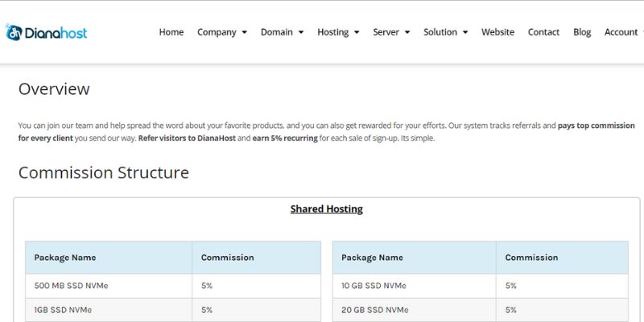
Task: Click the 5% cell for 500 MB package
Action: (x=256, y=286)
